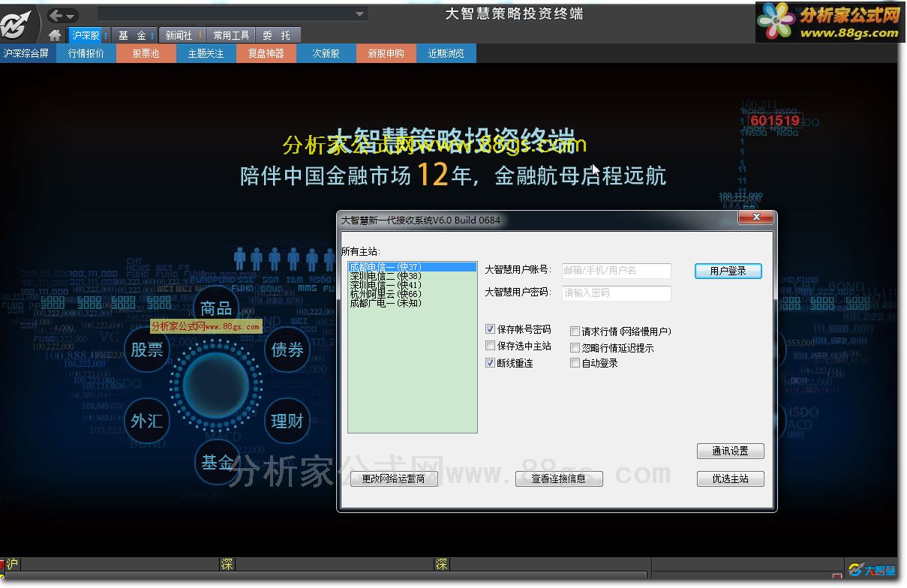Click the 基金 circle icon on the splash wheel
This screenshot has width=907, height=588.
pos(218,463)
